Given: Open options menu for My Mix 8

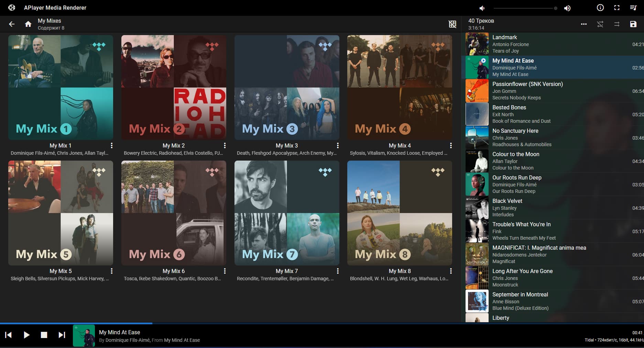Looking at the screenshot, I should [x=451, y=271].
